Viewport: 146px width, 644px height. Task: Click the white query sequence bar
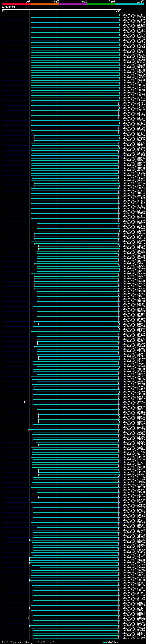(x=61, y=10)
